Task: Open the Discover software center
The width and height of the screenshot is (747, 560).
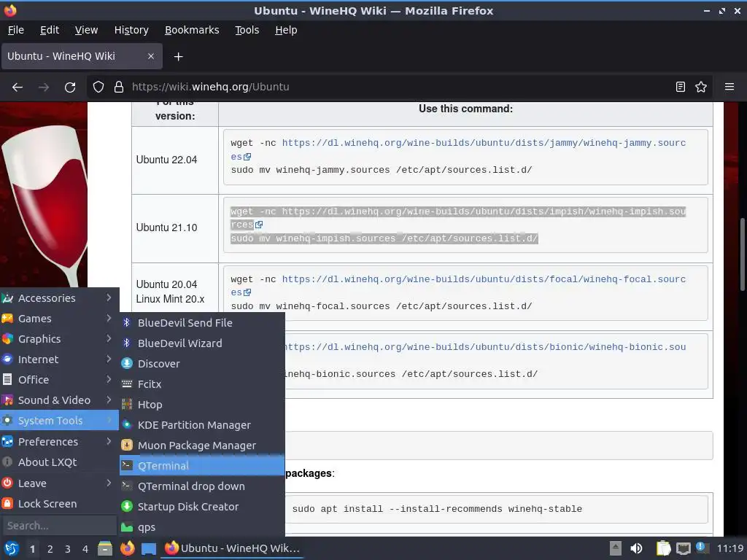Action: click(x=202, y=364)
